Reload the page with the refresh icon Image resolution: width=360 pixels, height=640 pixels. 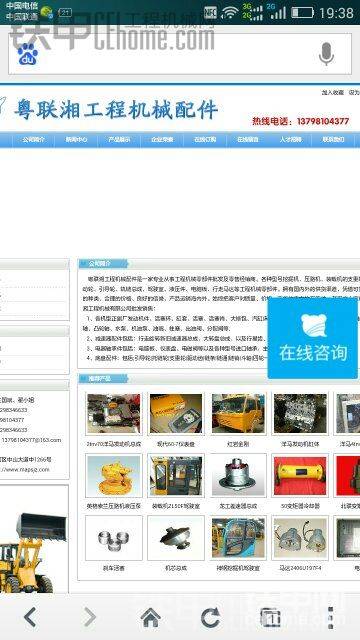coord(210,617)
